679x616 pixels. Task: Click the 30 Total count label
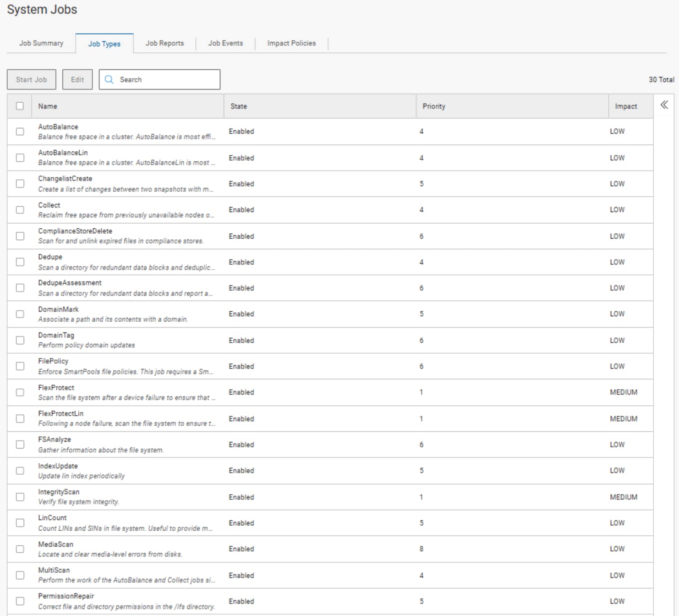661,80
